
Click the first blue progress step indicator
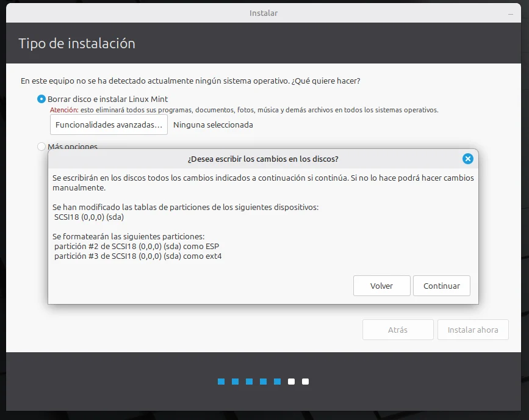click(221, 382)
